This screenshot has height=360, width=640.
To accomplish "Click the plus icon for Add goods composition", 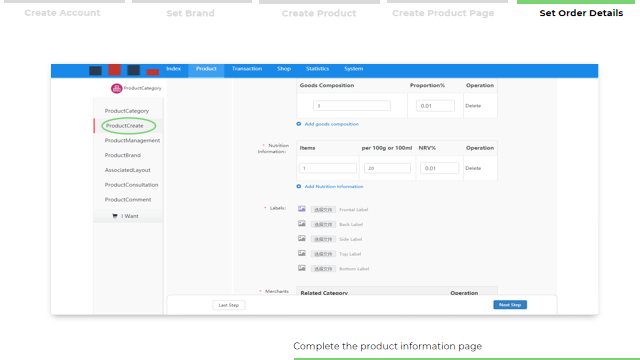I will (x=299, y=124).
